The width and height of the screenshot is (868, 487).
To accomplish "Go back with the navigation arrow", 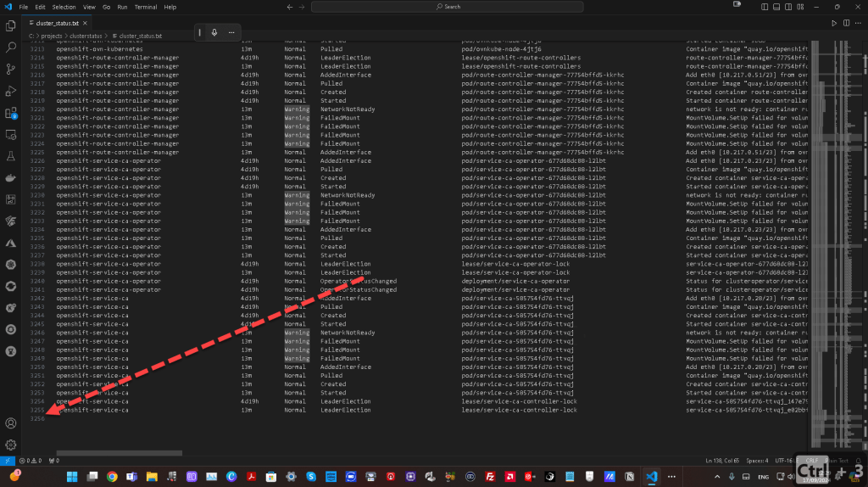I will (x=290, y=7).
